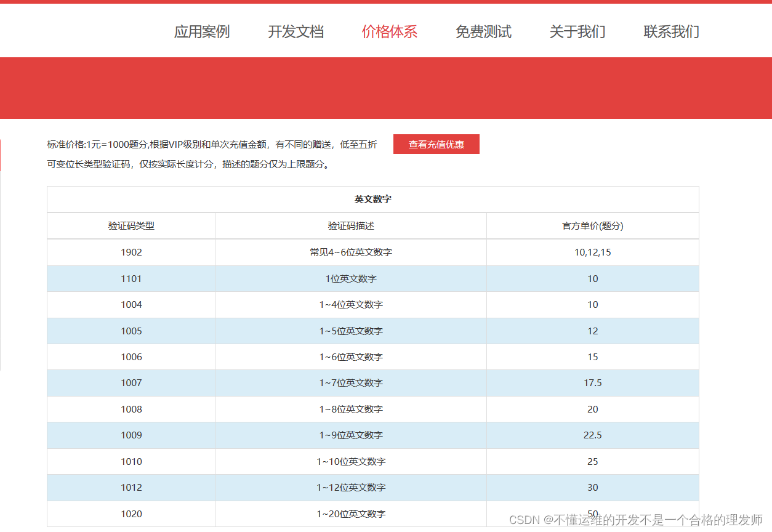772x532 pixels.
Task: Click the 可变位长类型验证码 note line
Action: click(x=188, y=164)
